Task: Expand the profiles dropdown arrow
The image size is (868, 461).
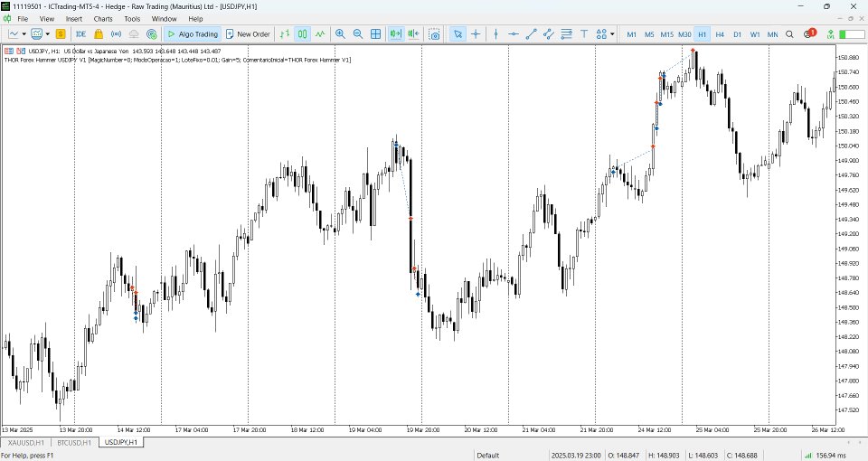Action: coord(48,33)
